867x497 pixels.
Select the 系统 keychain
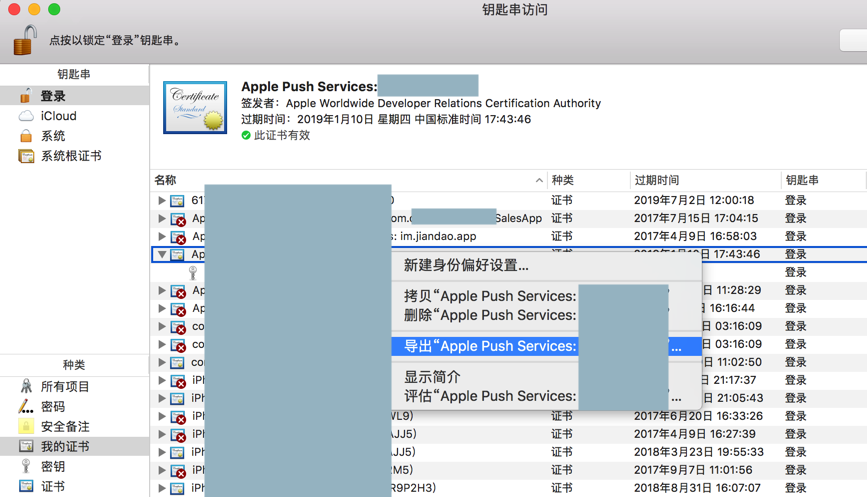(74, 135)
